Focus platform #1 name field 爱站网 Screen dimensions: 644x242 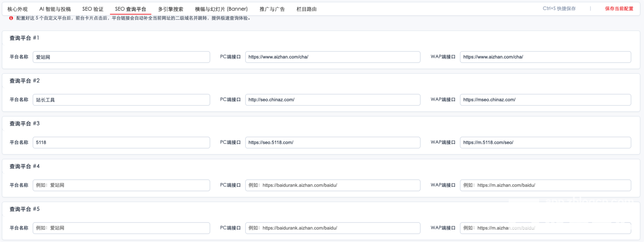tap(121, 57)
